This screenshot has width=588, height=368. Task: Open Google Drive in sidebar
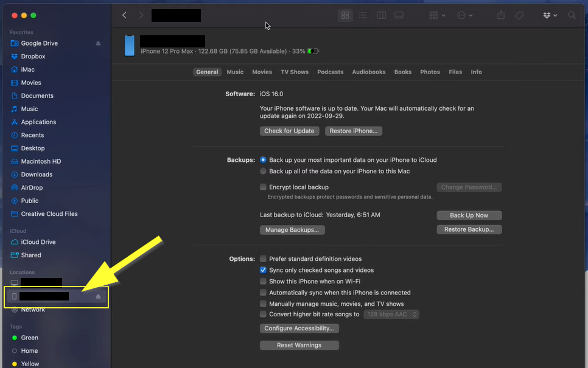tap(40, 43)
